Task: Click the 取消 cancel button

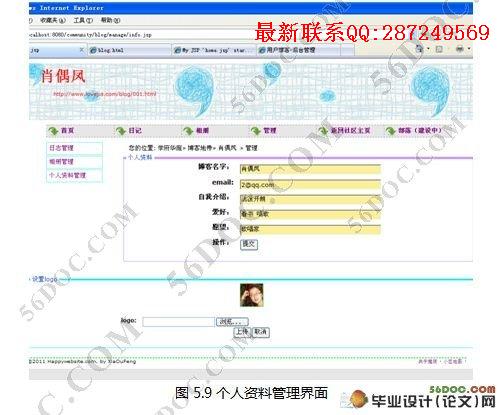Action: click(x=261, y=332)
